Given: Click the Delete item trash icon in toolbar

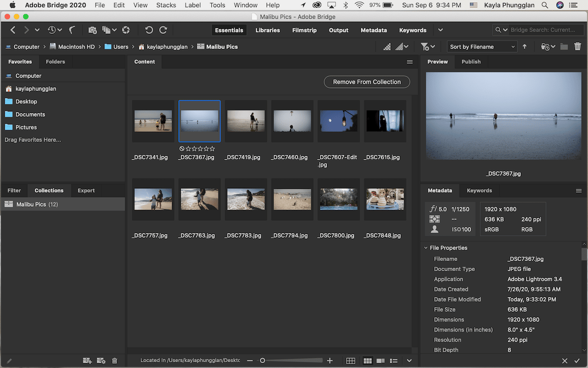Looking at the screenshot, I should coord(577,46).
